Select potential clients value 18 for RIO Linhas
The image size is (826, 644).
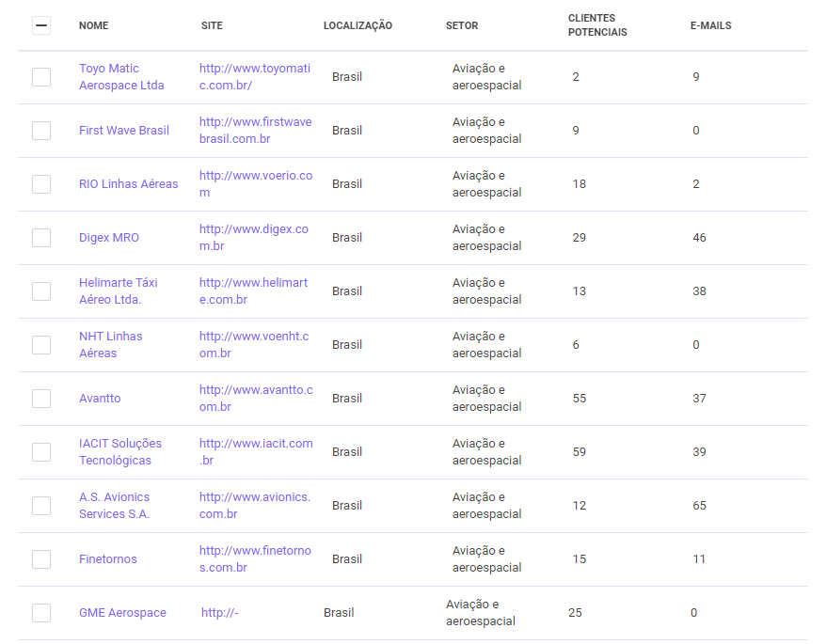[x=579, y=184]
